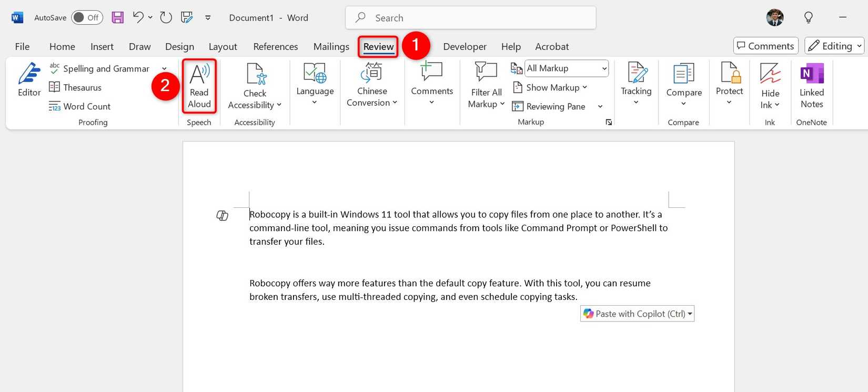Open the Editor proofing tool
The height and width of the screenshot is (392, 868).
coord(29,80)
